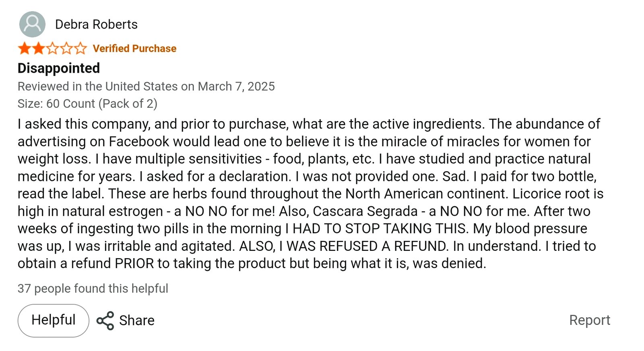Click the 37 people found this helpful text
Viewport: 644px width, 351px height.
(x=93, y=289)
